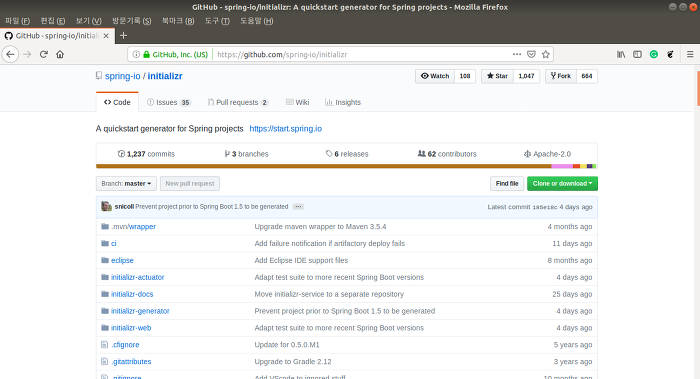
Task: Click the New pull request button
Action: tap(190, 183)
